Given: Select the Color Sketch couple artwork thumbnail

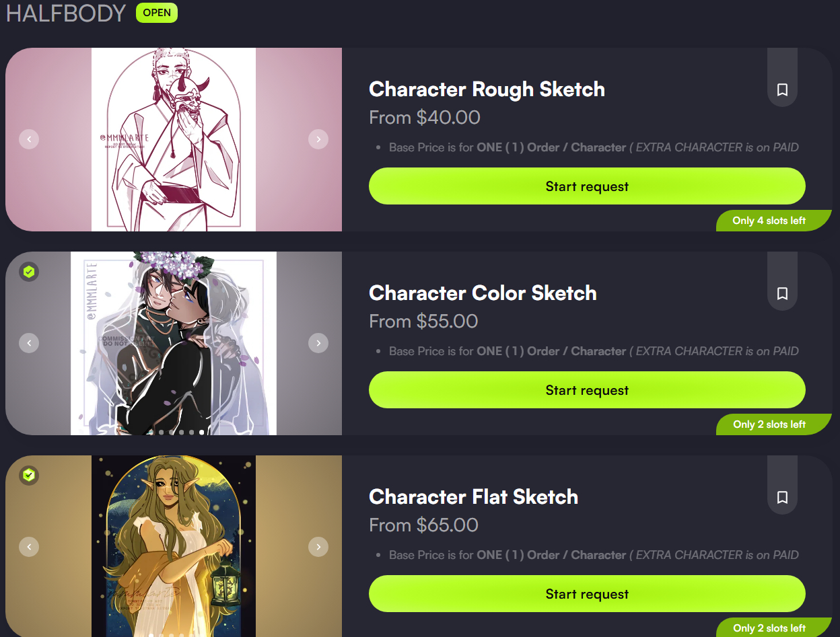Looking at the screenshot, I should pos(174,343).
